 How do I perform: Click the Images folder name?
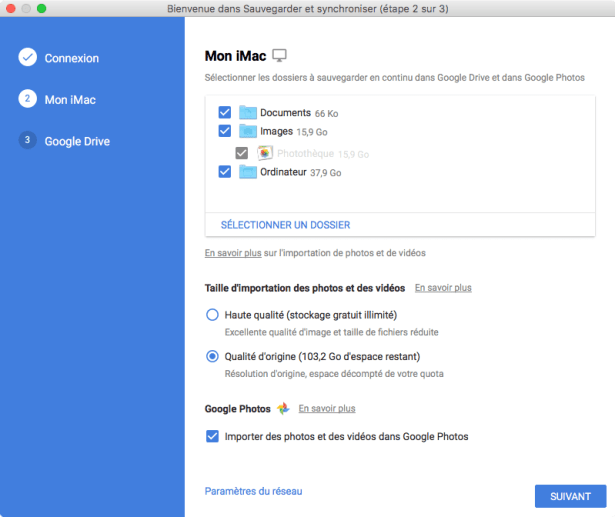click(276, 131)
